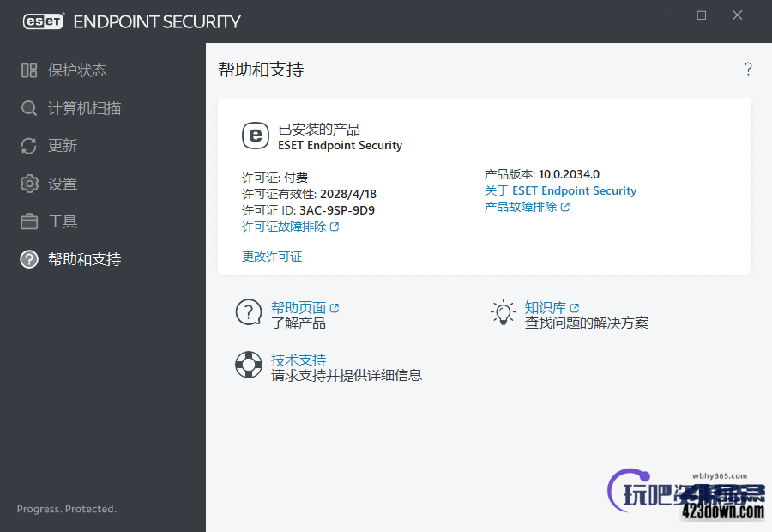Image resolution: width=772 pixels, height=532 pixels.
Task: Click ESET Endpoint Security product name text
Action: pyautogui.click(x=341, y=145)
